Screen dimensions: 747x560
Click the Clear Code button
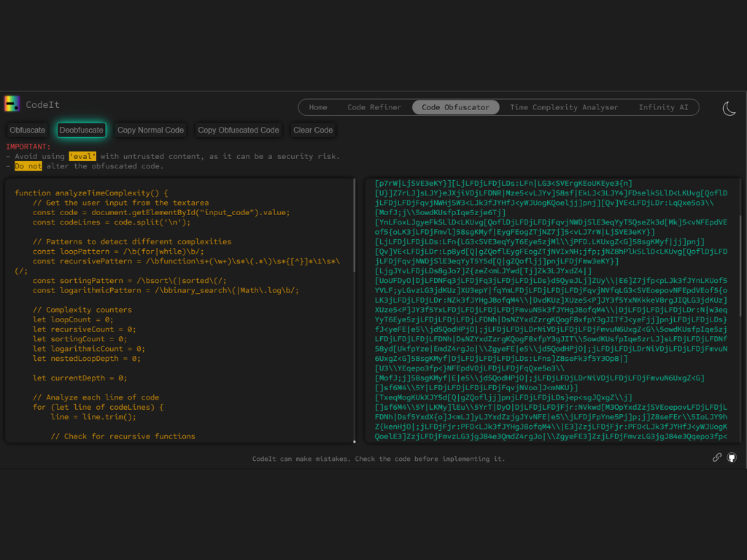point(313,130)
